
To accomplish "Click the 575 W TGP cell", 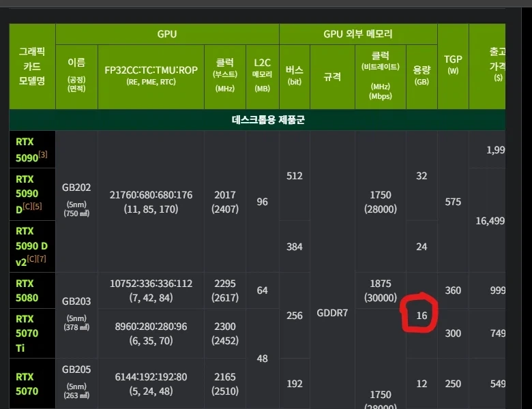I will tap(453, 202).
